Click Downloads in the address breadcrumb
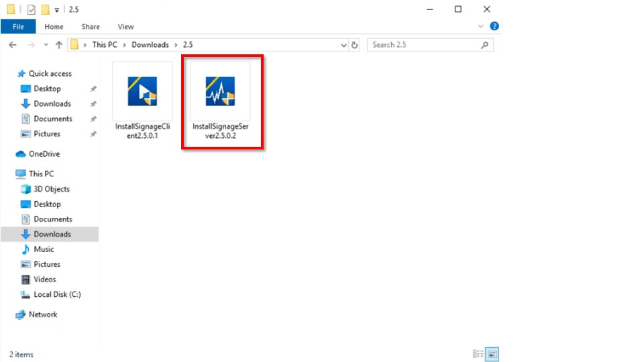Image resolution: width=644 pixels, height=362 pixels. [x=150, y=45]
